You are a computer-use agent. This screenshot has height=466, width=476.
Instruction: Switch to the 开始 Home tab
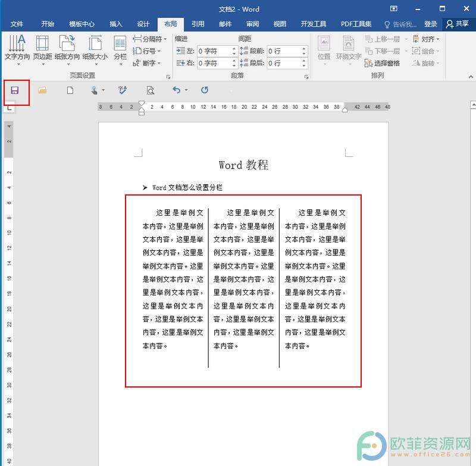48,24
